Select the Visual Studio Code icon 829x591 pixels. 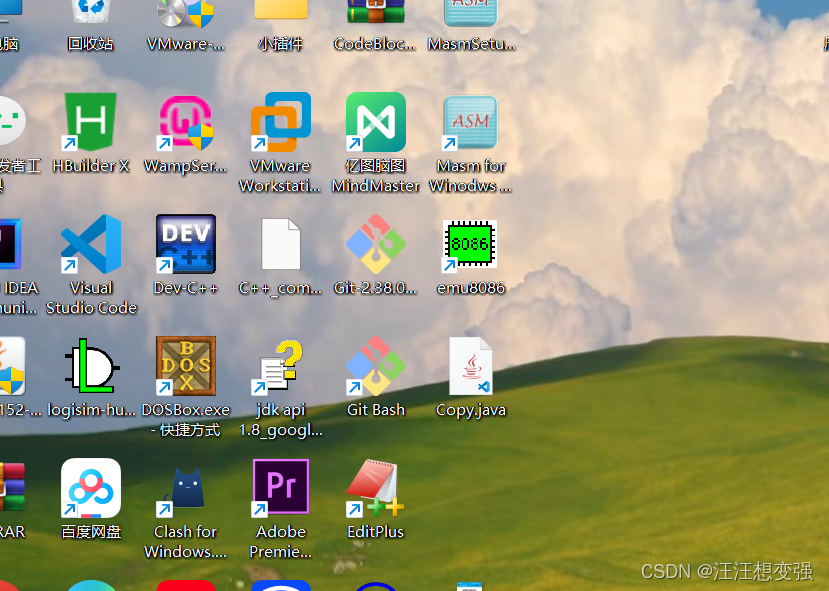90,244
